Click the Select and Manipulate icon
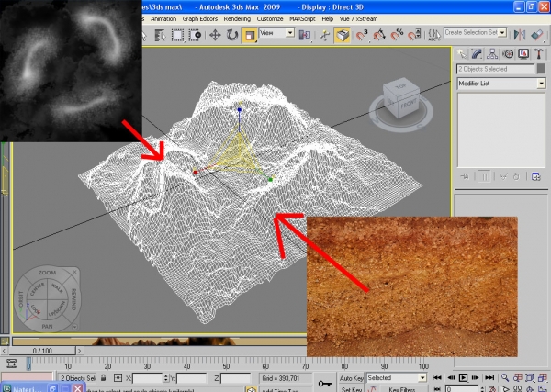 coord(325,35)
